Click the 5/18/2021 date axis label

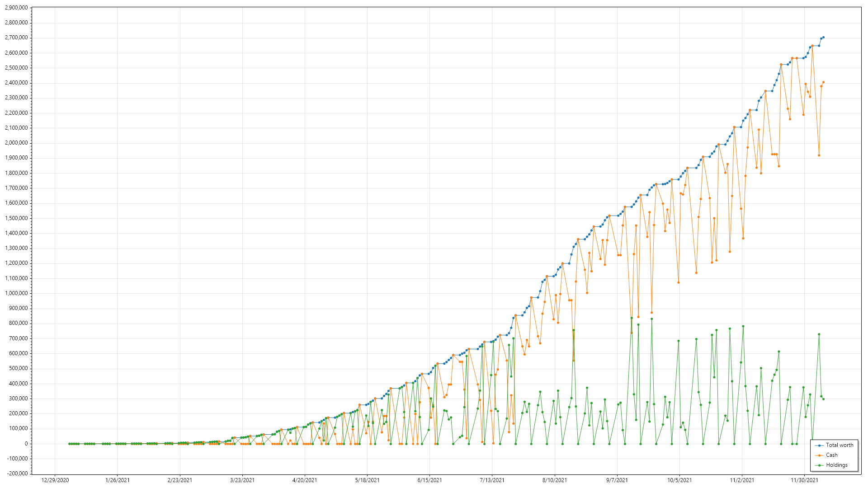tap(367, 480)
